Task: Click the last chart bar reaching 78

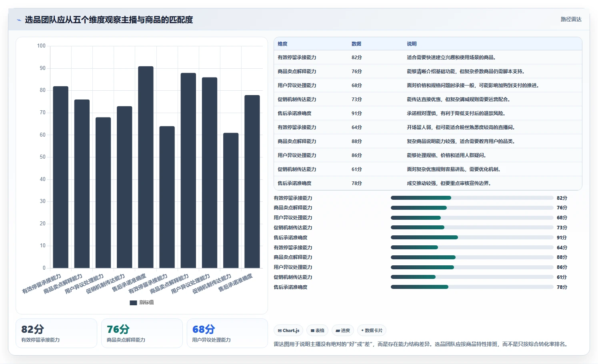Action: tap(252, 181)
